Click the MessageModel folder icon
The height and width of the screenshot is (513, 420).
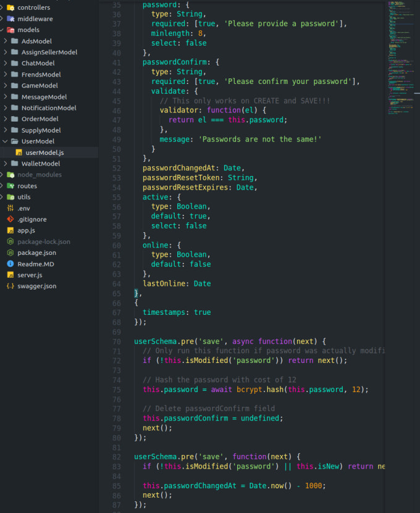(x=14, y=97)
